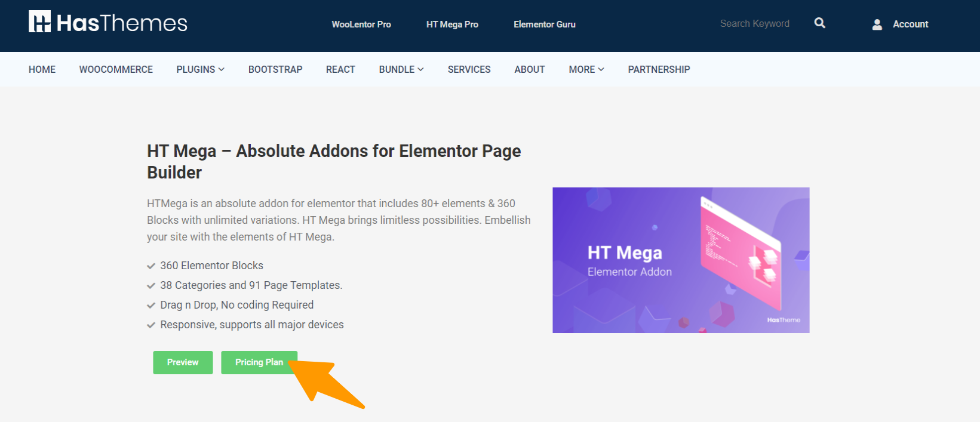The image size is (980, 422).
Task: Click the '360 Elementor Blocks' text
Action: coord(211,266)
